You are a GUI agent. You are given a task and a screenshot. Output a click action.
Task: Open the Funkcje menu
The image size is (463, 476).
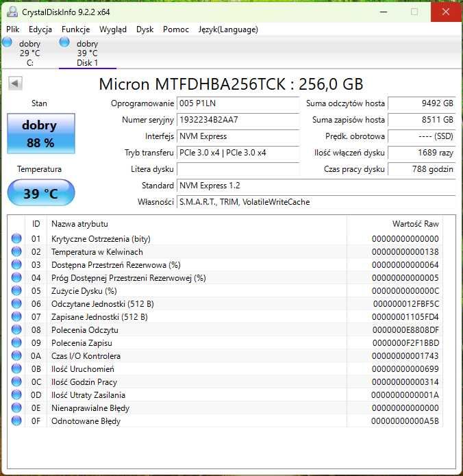pyautogui.click(x=75, y=29)
